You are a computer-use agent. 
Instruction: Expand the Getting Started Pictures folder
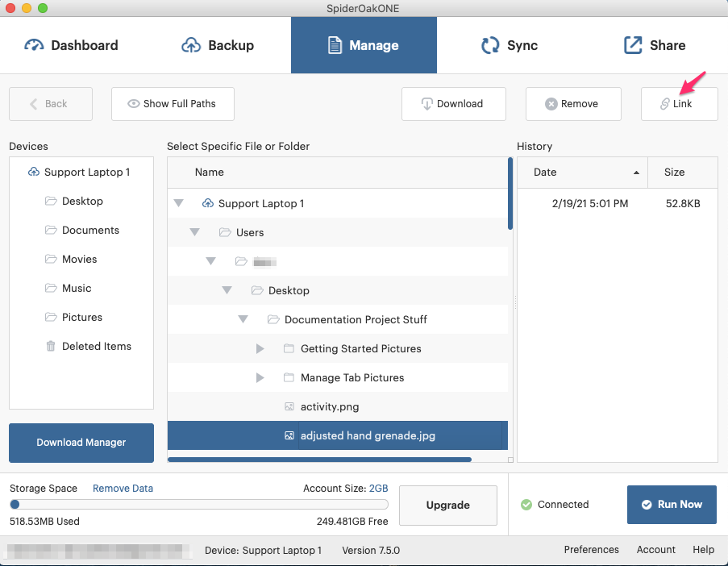(x=260, y=349)
